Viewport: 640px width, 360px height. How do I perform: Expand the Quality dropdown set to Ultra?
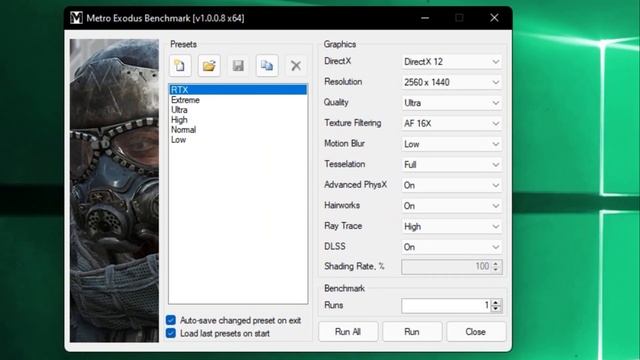click(452, 103)
